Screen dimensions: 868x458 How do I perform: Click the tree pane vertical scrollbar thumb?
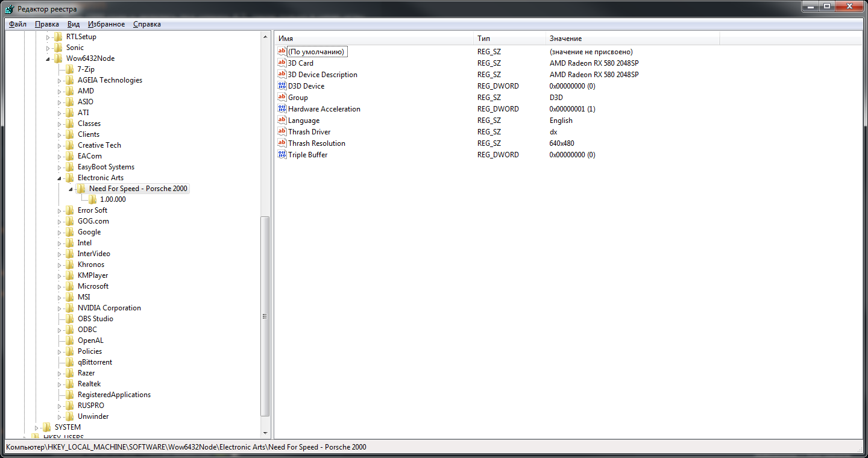(x=265, y=316)
